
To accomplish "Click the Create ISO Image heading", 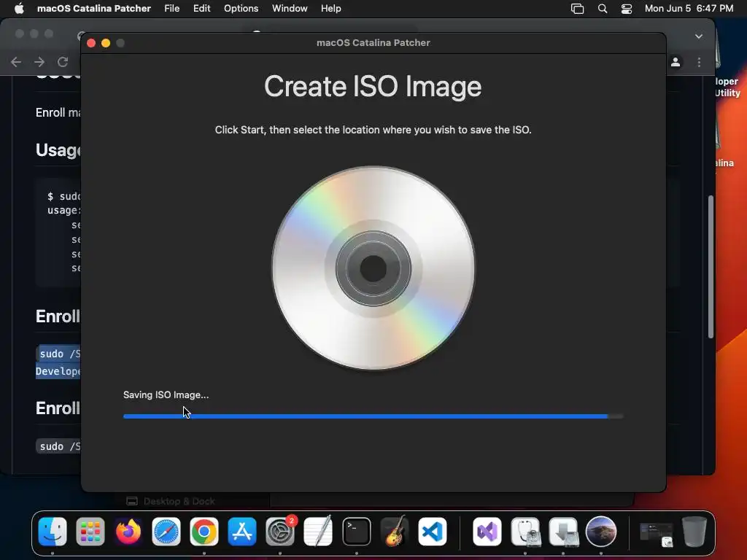I will (373, 86).
